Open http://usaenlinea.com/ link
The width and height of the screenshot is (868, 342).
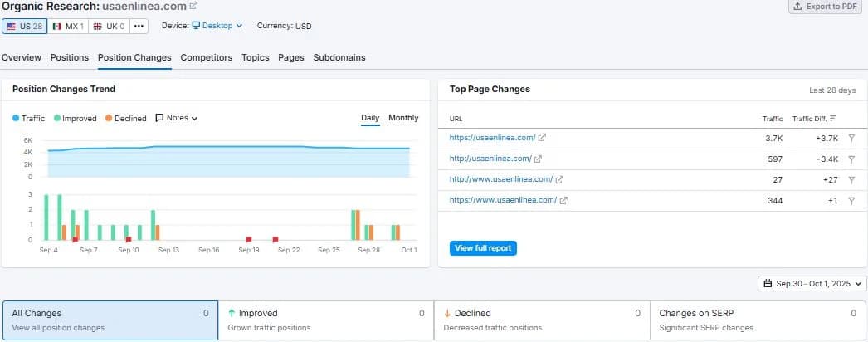pos(490,159)
